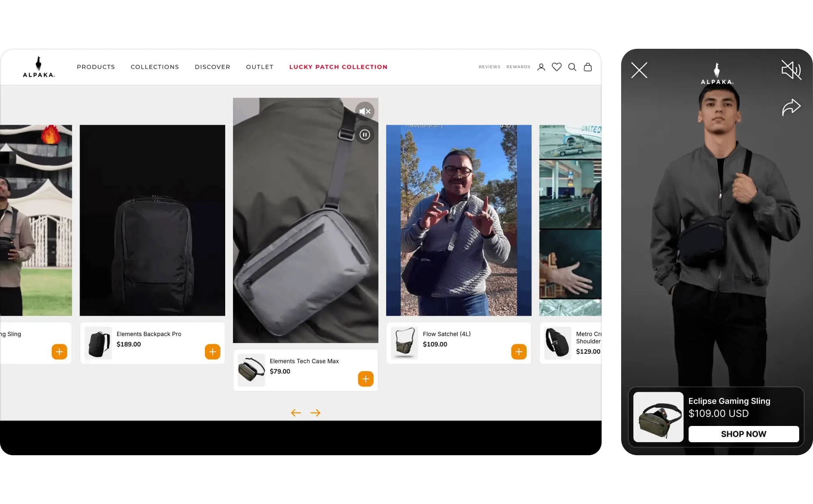Click the Eclipse Gaming Sling product thumbnail

(658, 417)
